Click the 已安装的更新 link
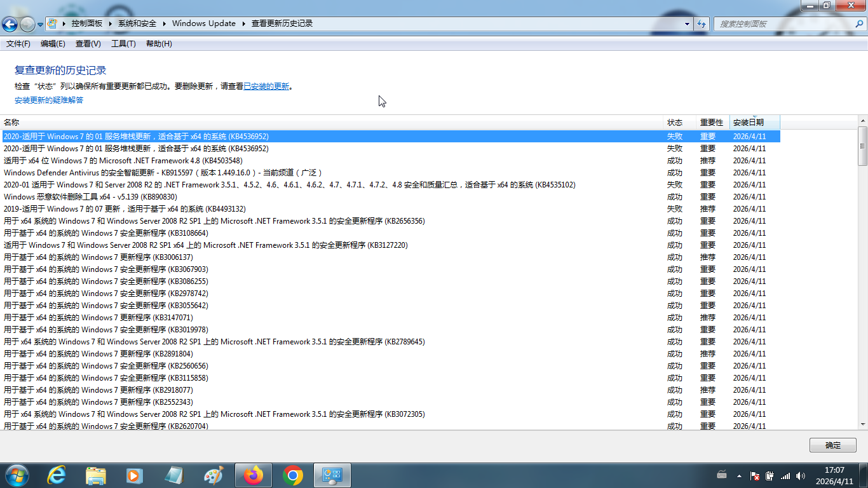The width and height of the screenshot is (868, 488). tap(266, 86)
